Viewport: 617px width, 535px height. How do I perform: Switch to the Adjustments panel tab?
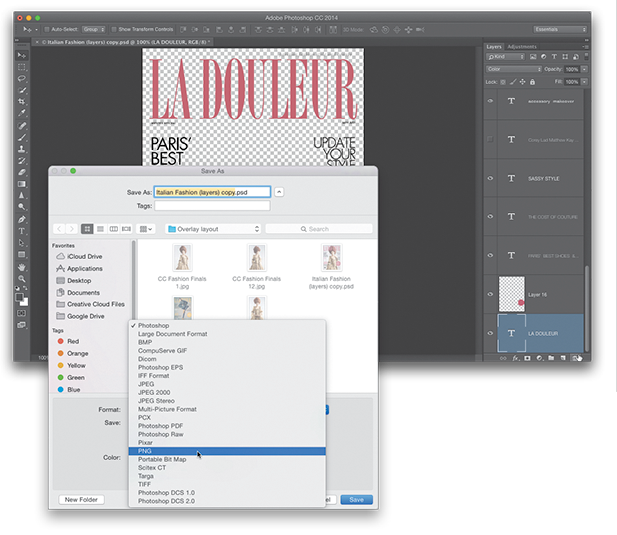pyautogui.click(x=522, y=46)
